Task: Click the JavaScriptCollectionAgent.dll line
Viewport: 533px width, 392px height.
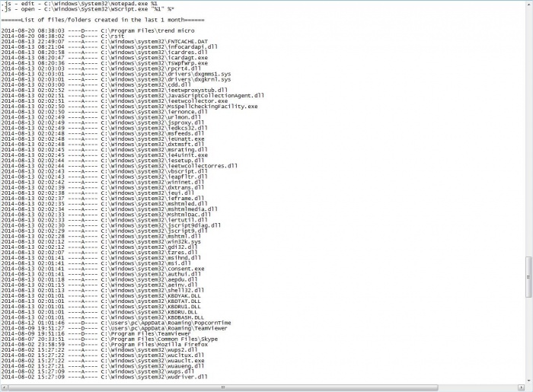Action: point(132,95)
